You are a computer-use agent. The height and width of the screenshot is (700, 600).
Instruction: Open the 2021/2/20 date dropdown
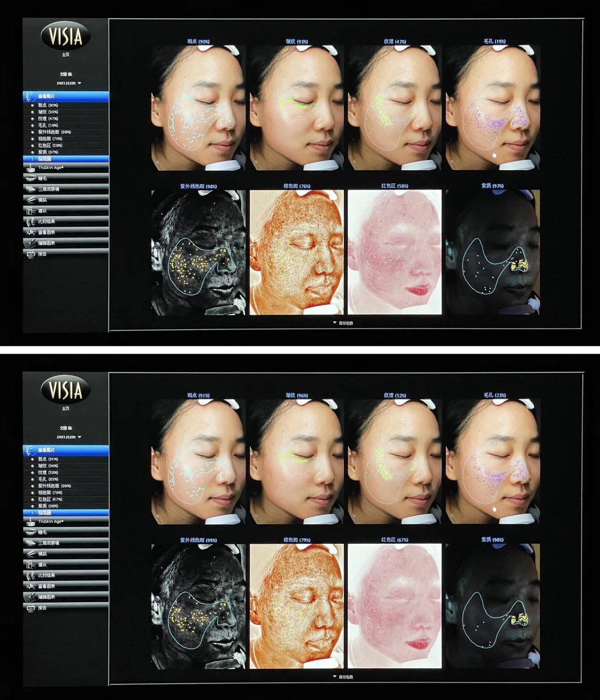click(x=69, y=83)
